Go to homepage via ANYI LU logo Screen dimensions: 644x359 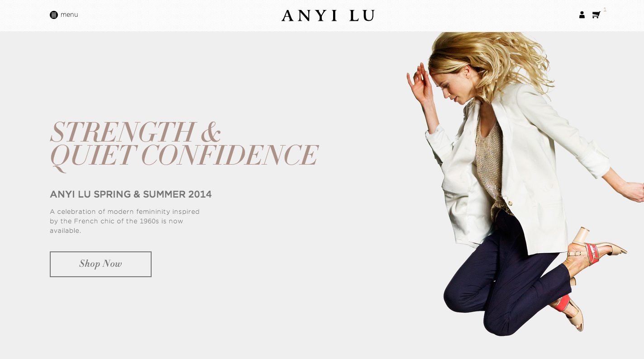pos(328,16)
